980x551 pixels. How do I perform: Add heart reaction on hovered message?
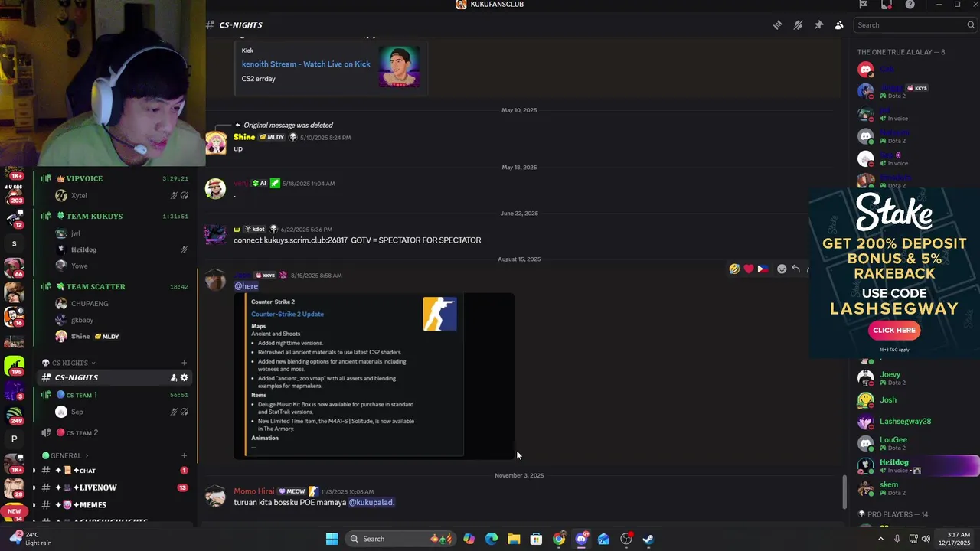coord(748,269)
